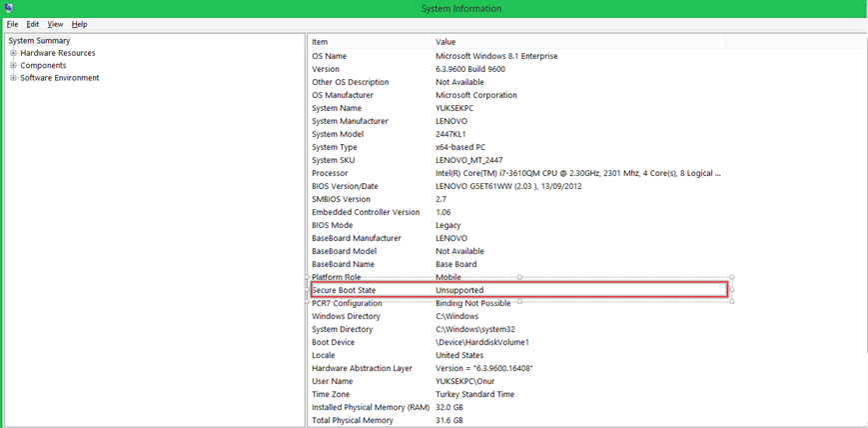The image size is (868, 428).
Task: Select Hardware Resources tree item
Action: click(58, 53)
